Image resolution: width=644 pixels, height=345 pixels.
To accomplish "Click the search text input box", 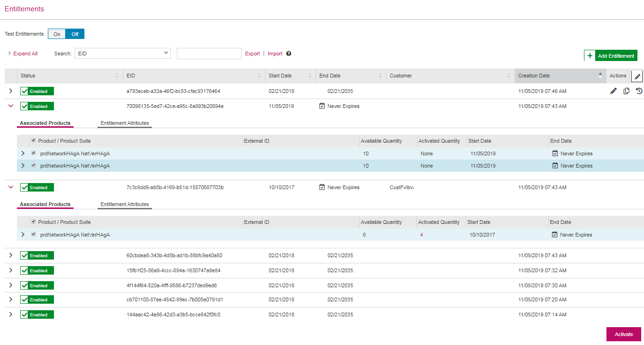I will pyautogui.click(x=209, y=54).
